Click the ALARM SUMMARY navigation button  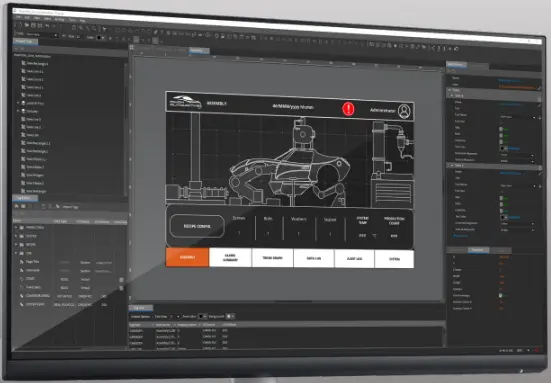tap(230, 258)
